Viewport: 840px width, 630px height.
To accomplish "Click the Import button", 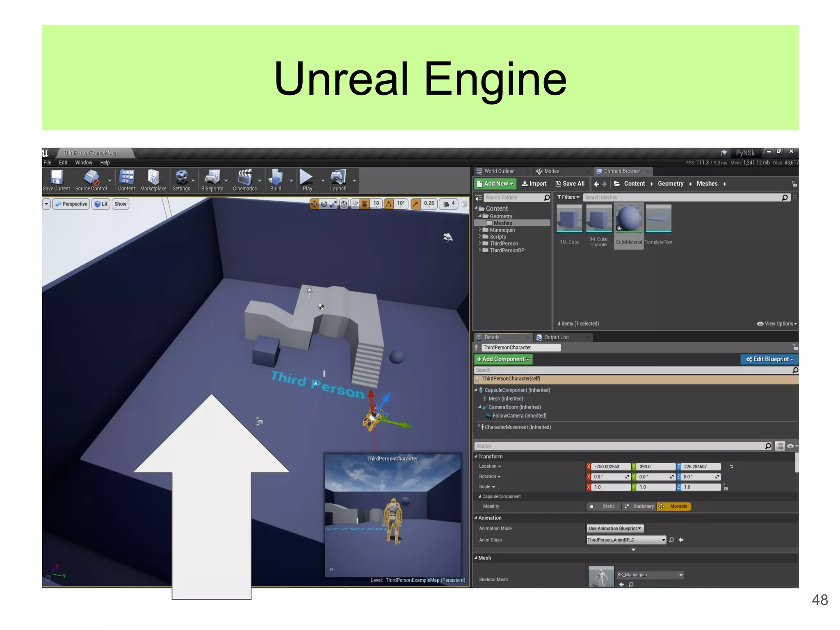I will pos(534,184).
